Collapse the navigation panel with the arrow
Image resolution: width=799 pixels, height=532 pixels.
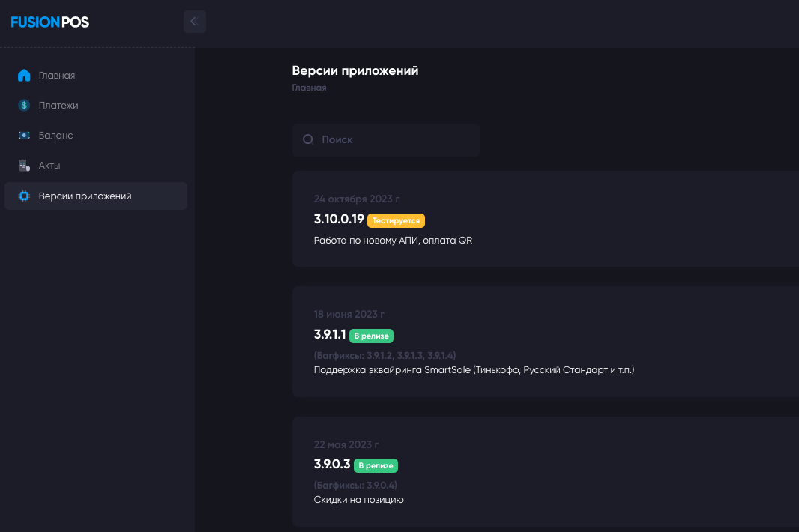click(195, 22)
